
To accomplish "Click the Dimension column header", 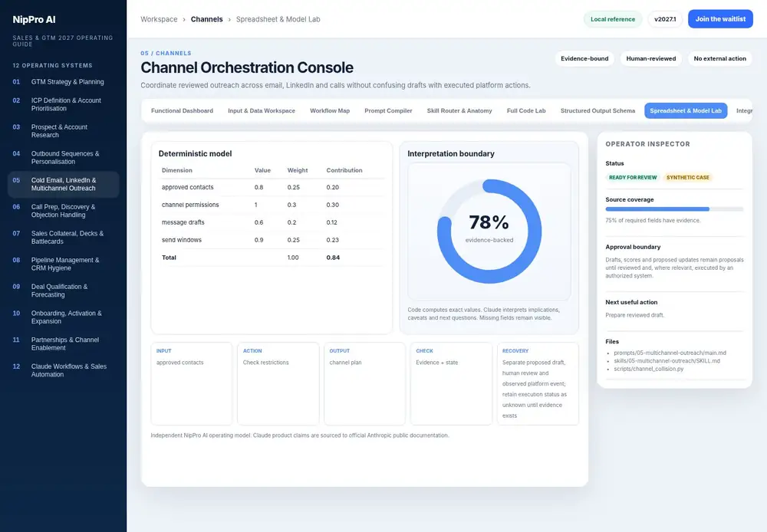I will point(177,170).
